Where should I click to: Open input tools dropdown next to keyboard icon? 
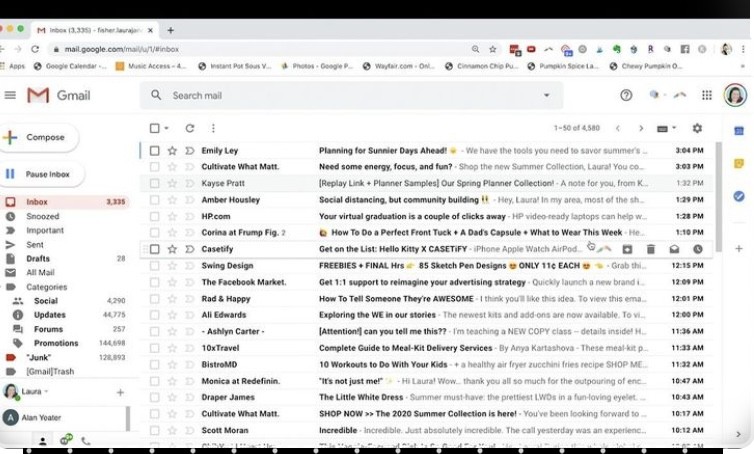(674, 128)
